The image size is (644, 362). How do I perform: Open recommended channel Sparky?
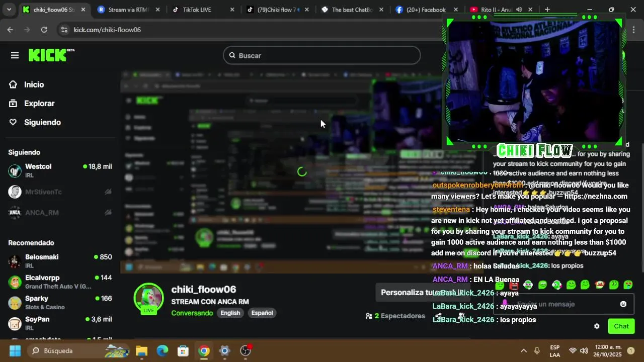pyautogui.click(x=60, y=302)
